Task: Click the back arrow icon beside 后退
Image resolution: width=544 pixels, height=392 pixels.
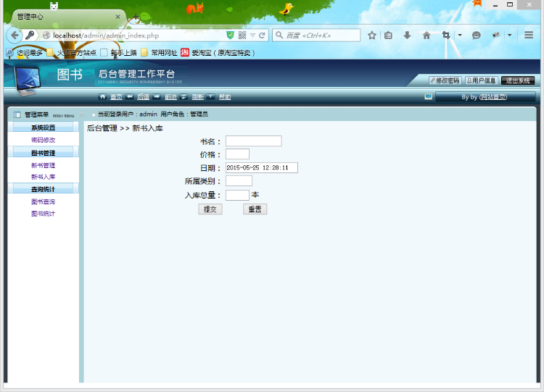Action: 129,96
